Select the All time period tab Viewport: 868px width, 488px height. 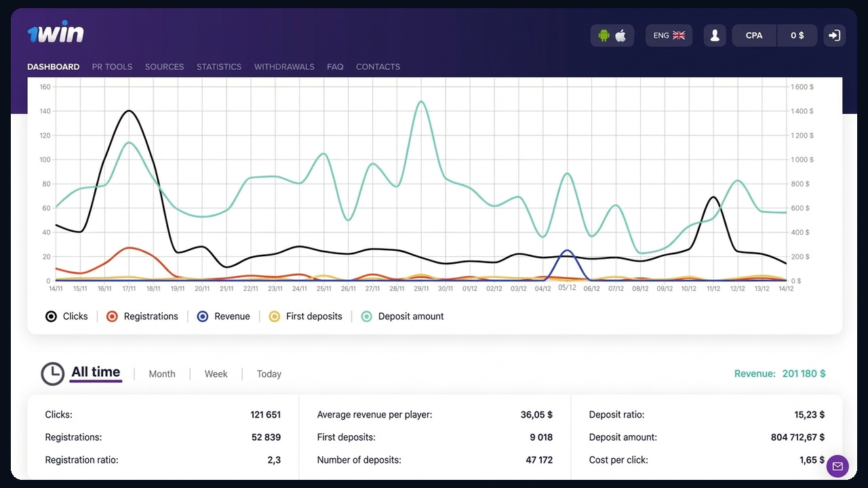point(96,372)
